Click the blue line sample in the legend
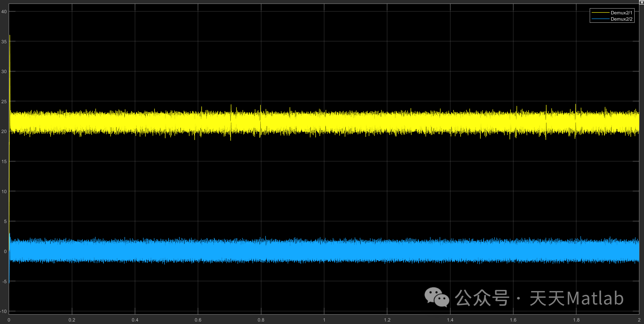 [x=601, y=19]
